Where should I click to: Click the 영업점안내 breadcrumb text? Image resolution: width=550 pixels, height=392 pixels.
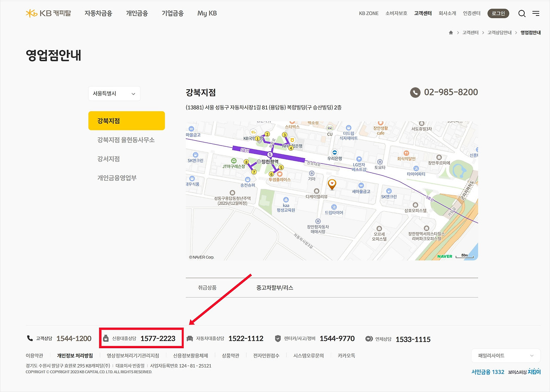click(x=531, y=33)
